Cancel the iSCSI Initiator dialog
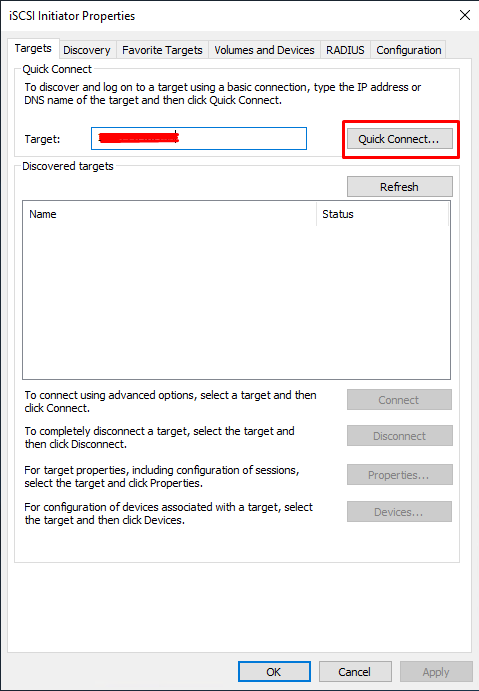The width and height of the screenshot is (479, 691). [355, 672]
